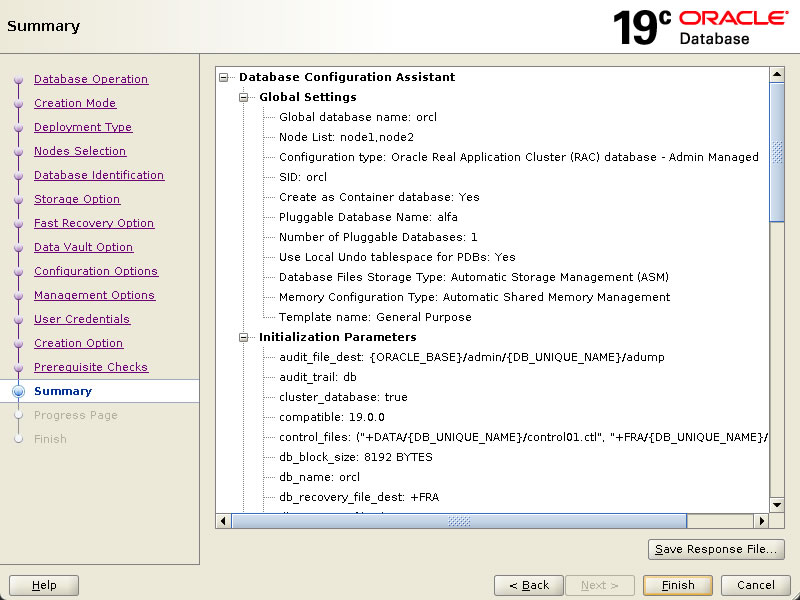Select 'Use Local Undo tablespace for PDBs' row
Viewport: 800px width, 600px height.
[x=397, y=257]
